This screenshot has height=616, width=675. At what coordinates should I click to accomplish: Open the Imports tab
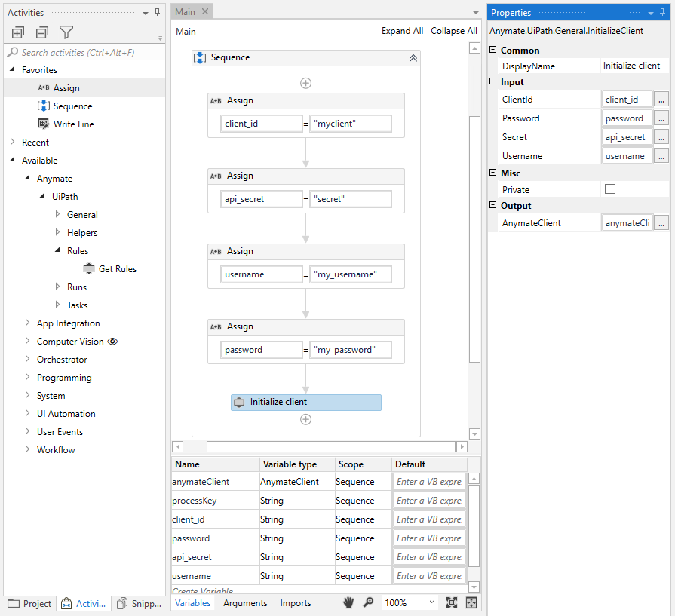[x=296, y=603]
